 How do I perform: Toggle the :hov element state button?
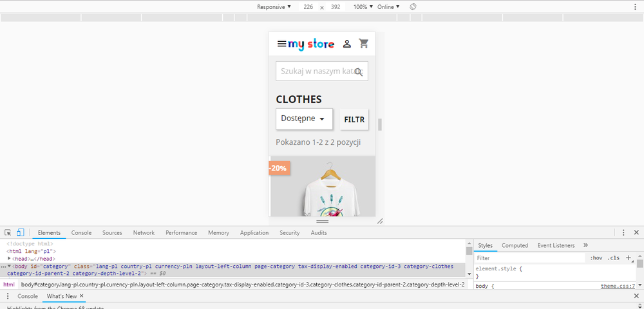pyautogui.click(x=596, y=258)
